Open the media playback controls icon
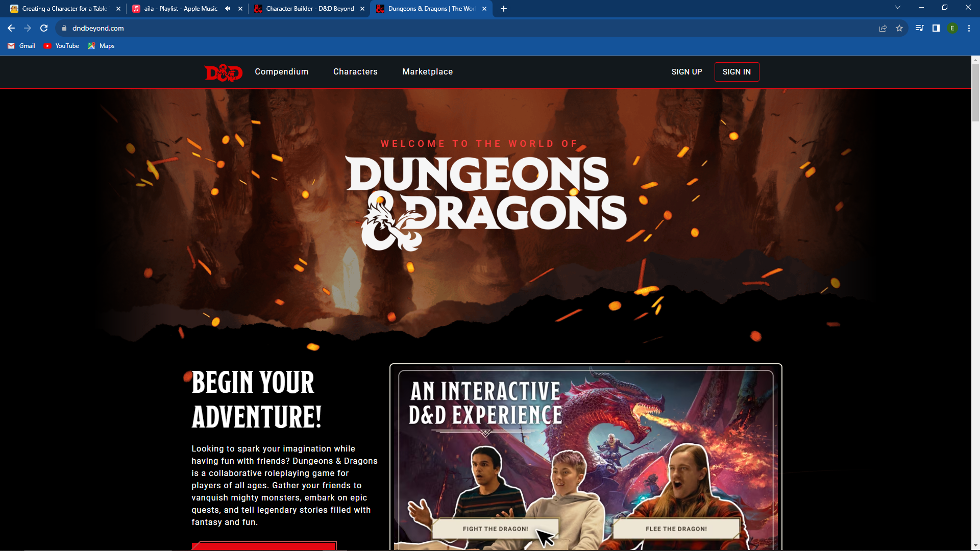The height and width of the screenshot is (551, 980). click(919, 28)
